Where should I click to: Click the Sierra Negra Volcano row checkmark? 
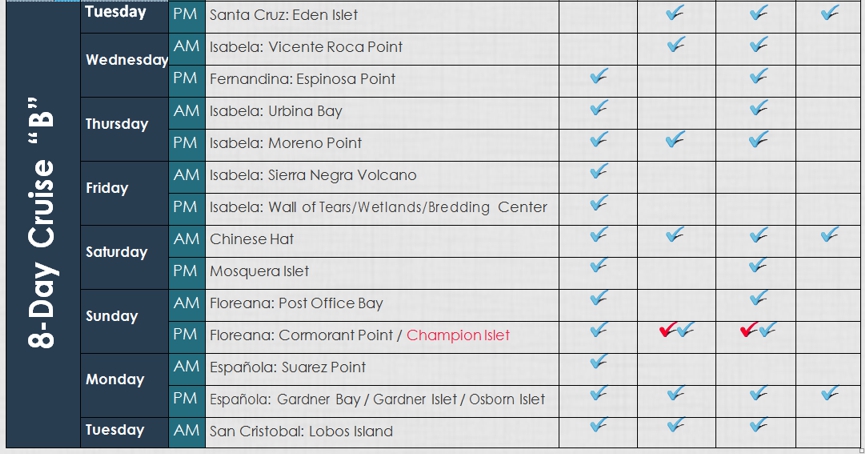[599, 171]
